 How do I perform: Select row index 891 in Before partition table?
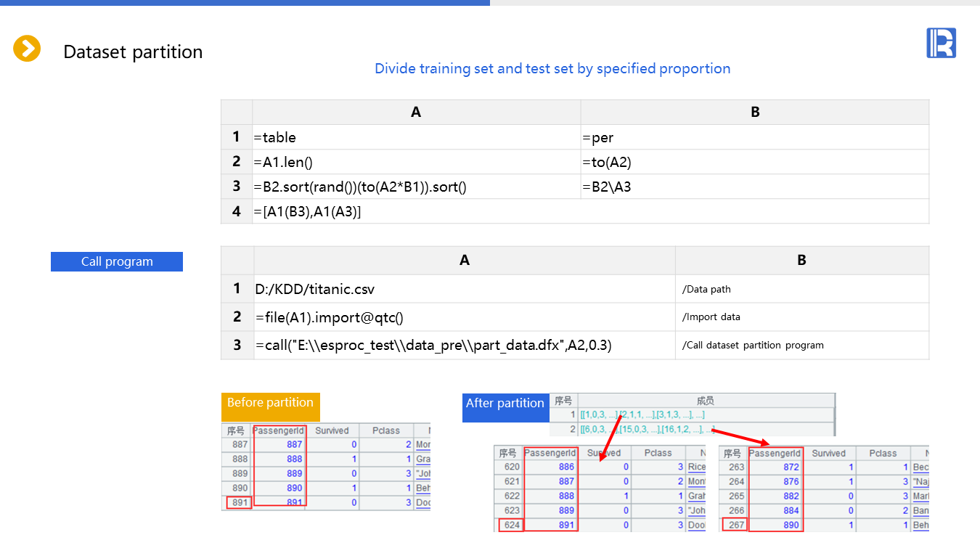click(239, 502)
